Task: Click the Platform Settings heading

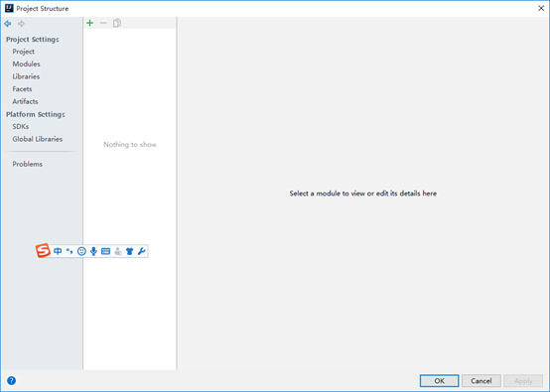Action: click(x=36, y=114)
